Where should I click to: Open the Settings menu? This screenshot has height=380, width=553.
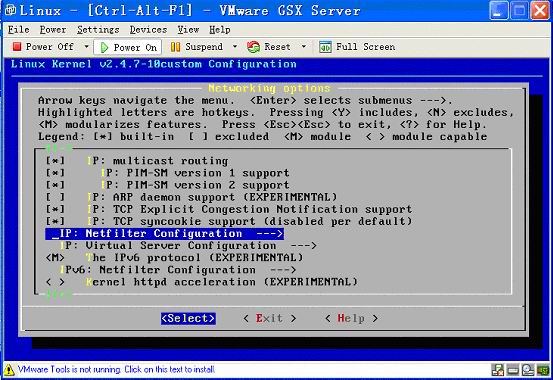coord(98,30)
